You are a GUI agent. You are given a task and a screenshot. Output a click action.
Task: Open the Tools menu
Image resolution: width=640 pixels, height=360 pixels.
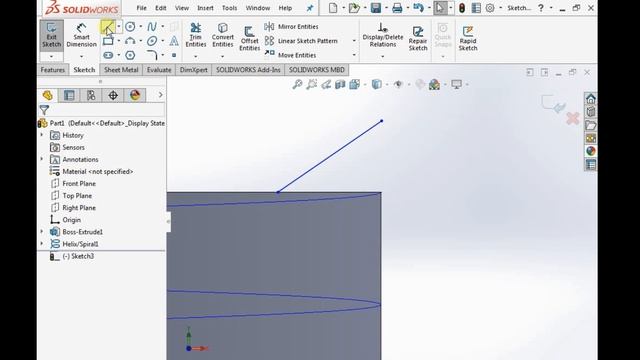229,8
